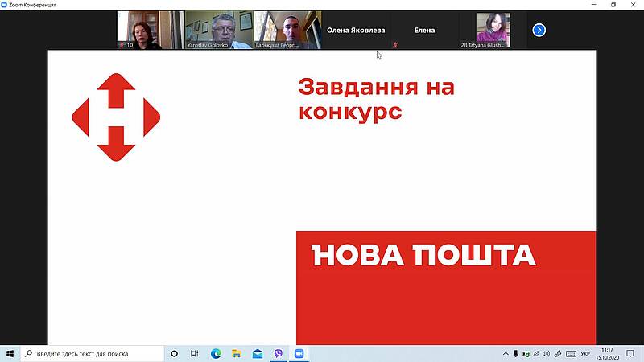The height and width of the screenshot is (362, 644).
Task: Minimize the Zoom window
Action: click(x=594, y=5)
